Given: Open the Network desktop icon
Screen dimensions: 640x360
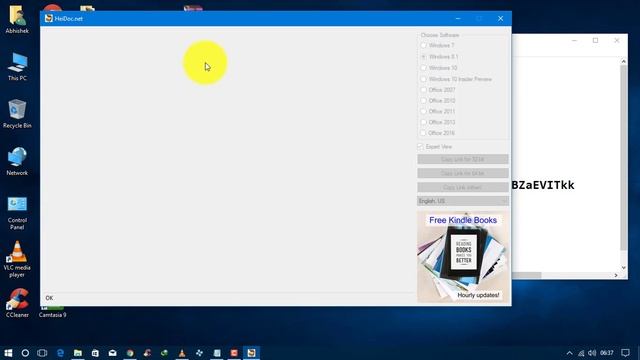Looking at the screenshot, I should coord(17,162).
